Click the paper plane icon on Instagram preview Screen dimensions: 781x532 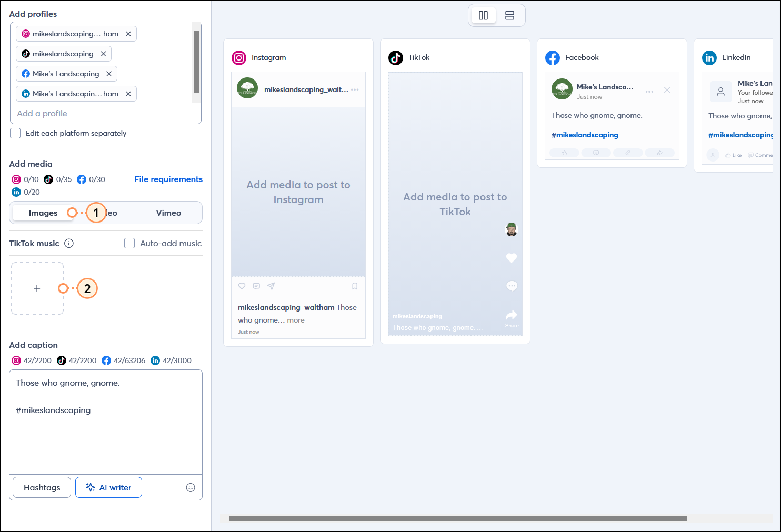(271, 286)
